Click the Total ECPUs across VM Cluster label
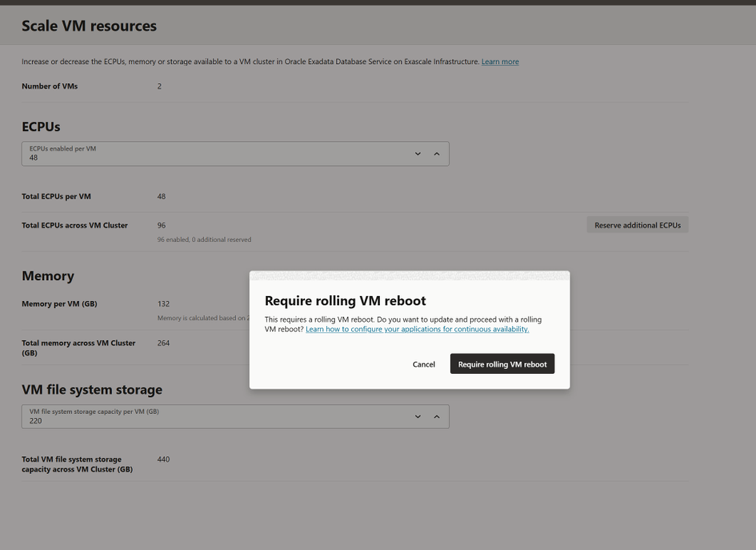Viewport: 756px width, 550px height. click(x=74, y=225)
